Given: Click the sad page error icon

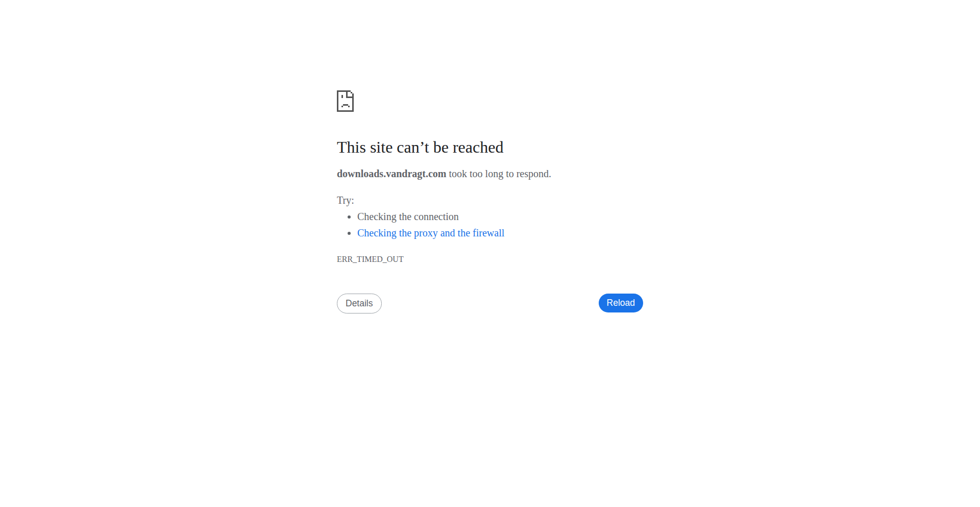Looking at the screenshot, I should point(345,101).
